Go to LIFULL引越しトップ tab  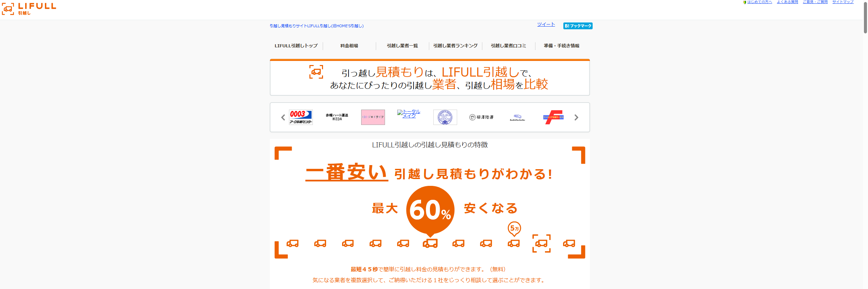pyautogui.click(x=296, y=46)
